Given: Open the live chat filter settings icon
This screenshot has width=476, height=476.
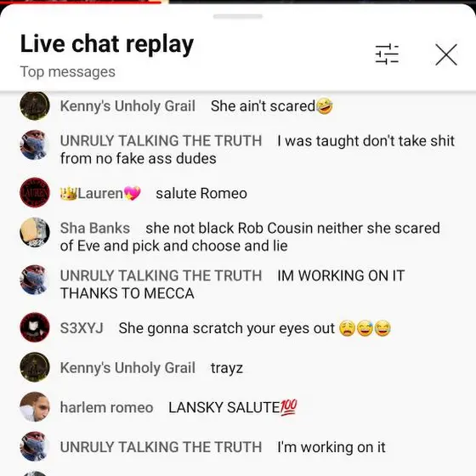Looking at the screenshot, I should (387, 54).
